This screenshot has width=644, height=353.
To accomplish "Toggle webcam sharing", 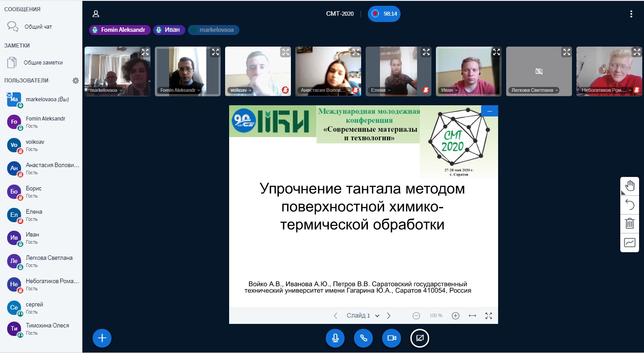I will click(x=392, y=338).
